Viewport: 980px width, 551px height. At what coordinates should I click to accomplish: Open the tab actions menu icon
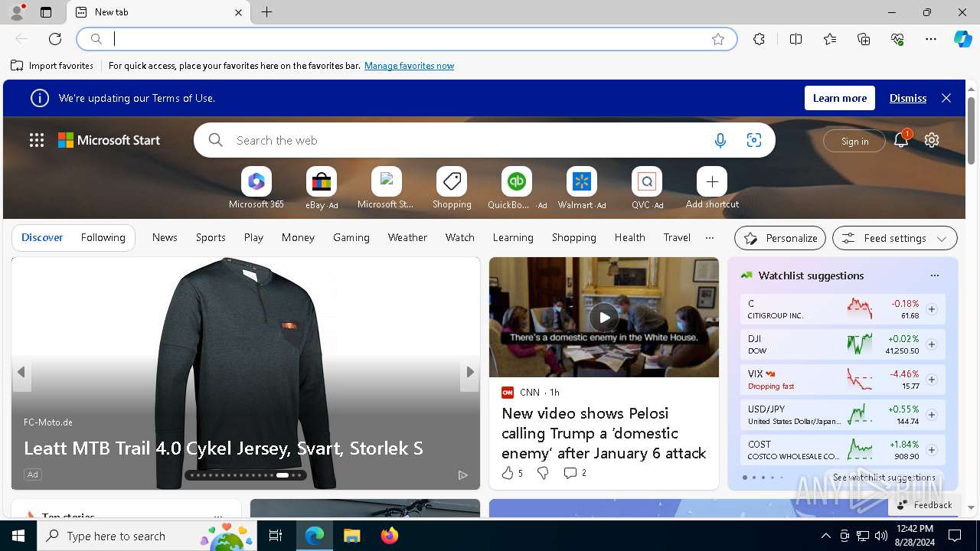pos(46,12)
